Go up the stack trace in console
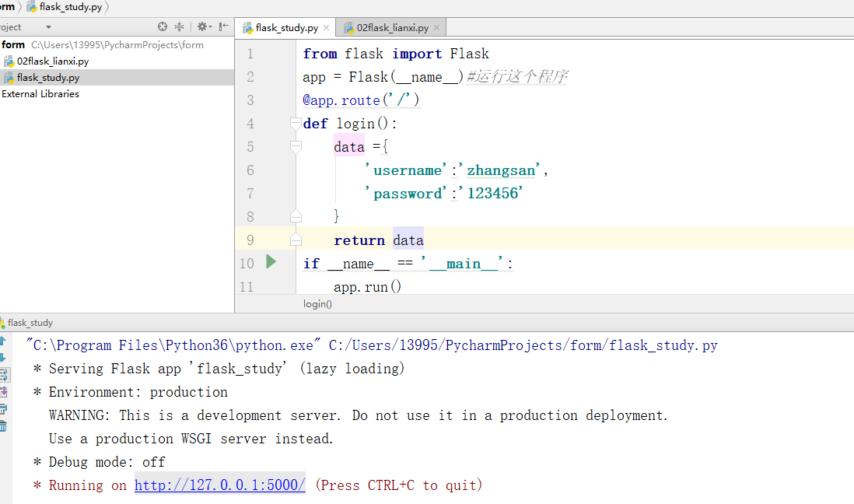Viewport: 854px width, 504px height. pos(3,341)
